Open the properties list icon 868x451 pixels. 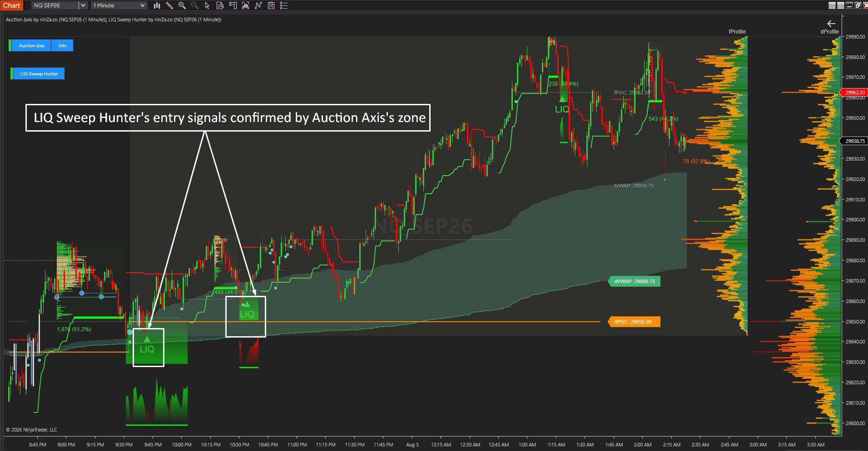point(284,5)
